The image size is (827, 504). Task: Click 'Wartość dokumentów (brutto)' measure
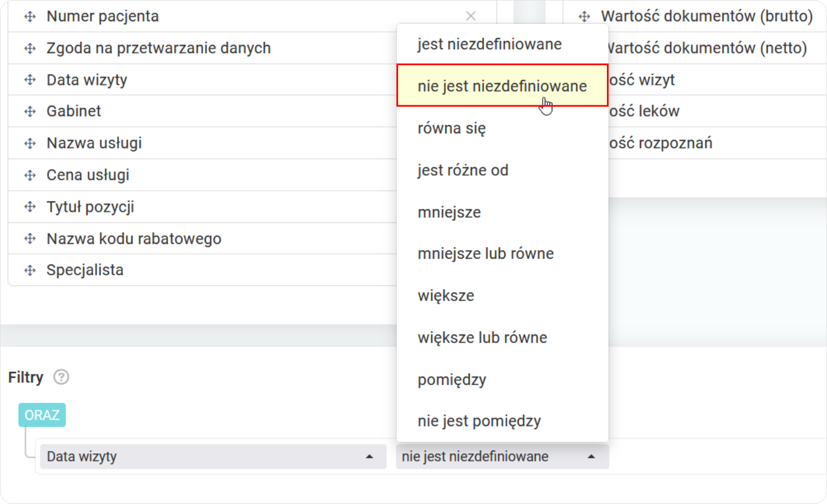pos(695,16)
